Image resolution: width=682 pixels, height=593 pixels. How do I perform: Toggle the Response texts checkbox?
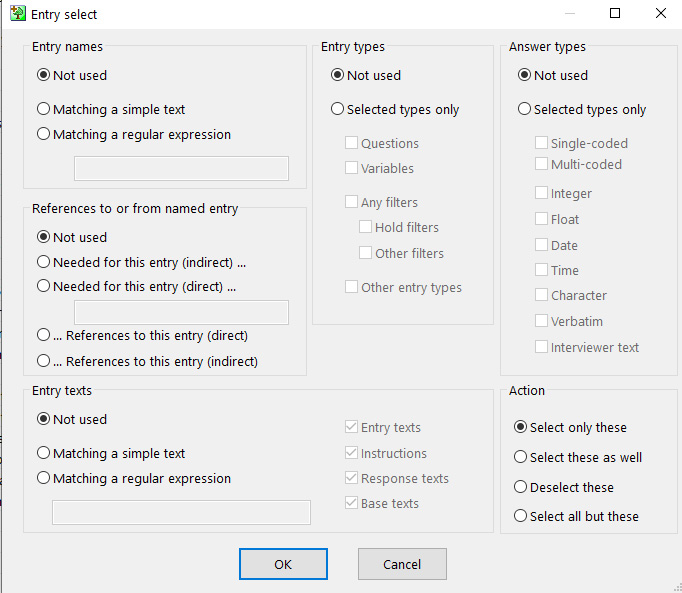[x=351, y=478]
